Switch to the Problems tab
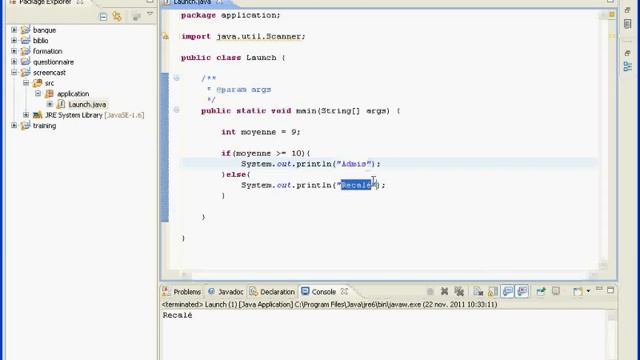 click(182, 291)
